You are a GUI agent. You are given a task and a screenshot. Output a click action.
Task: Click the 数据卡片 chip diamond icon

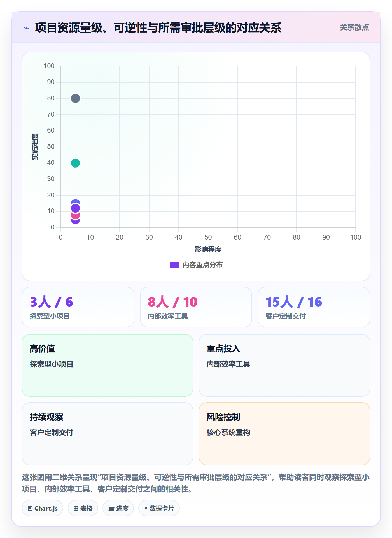coord(146,508)
